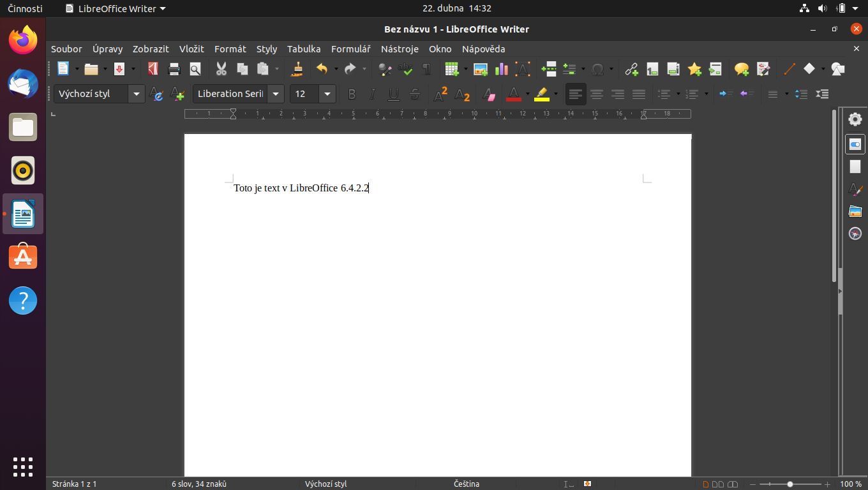The width and height of the screenshot is (868, 490).
Task: Select the Clone formatting paintbrush
Action: [x=297, y=69]
